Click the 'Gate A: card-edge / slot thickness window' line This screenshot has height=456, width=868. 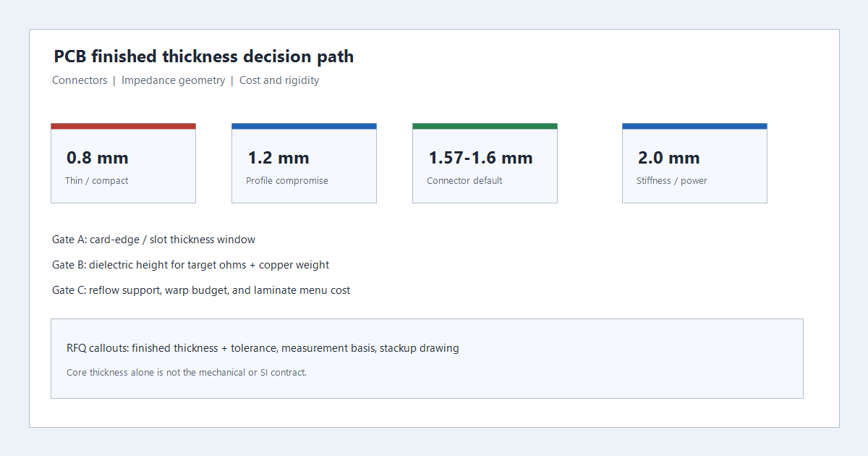click(153, 240)
